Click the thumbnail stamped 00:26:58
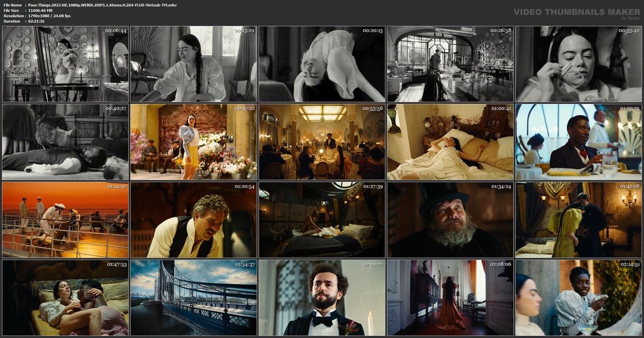The width and height of the screenshot is (644, 338). tap(450, 64)
